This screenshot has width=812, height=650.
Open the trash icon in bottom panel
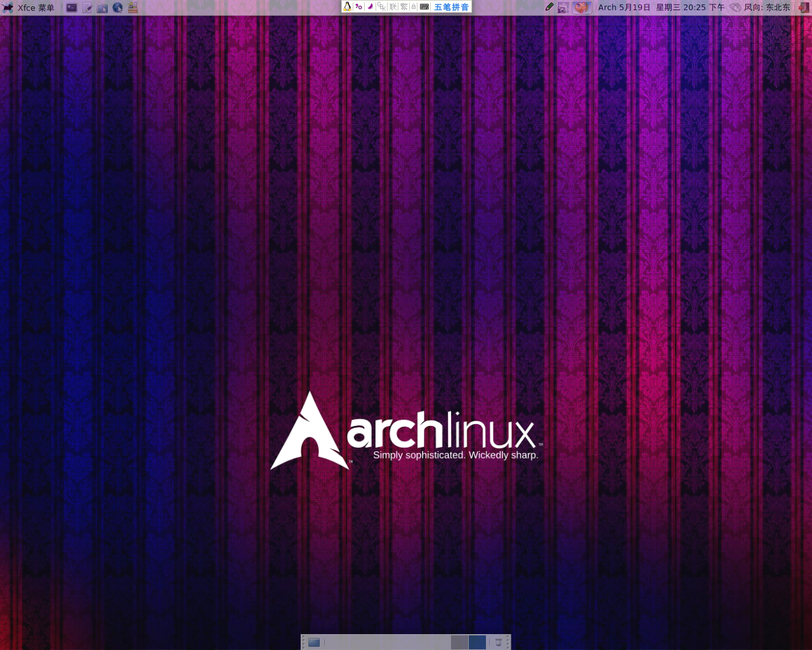[x=499, y=642]
